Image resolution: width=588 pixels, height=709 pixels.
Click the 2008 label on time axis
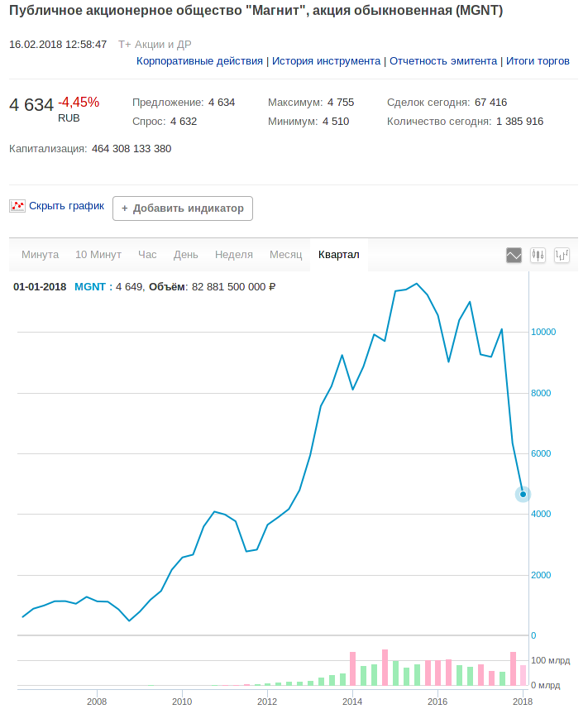pos(97,702)
